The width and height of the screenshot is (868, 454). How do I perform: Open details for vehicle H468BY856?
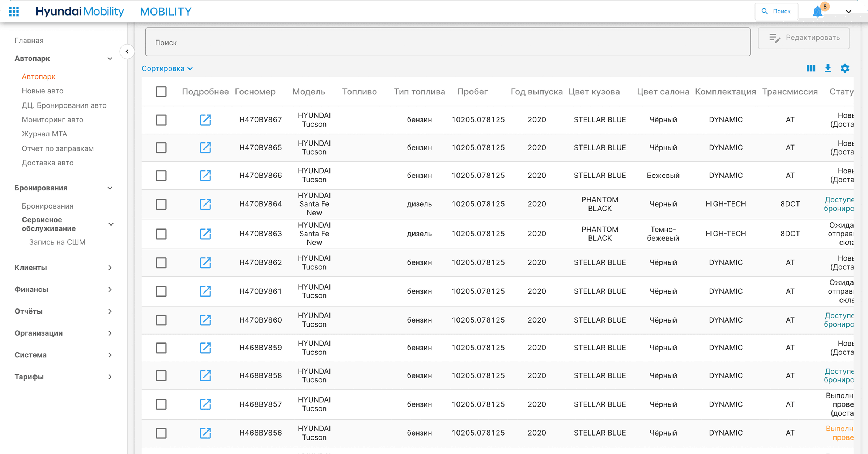point(205,433)
